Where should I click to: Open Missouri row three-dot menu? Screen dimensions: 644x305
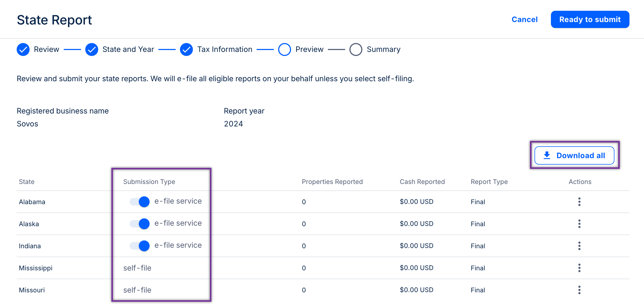[579, 290]
